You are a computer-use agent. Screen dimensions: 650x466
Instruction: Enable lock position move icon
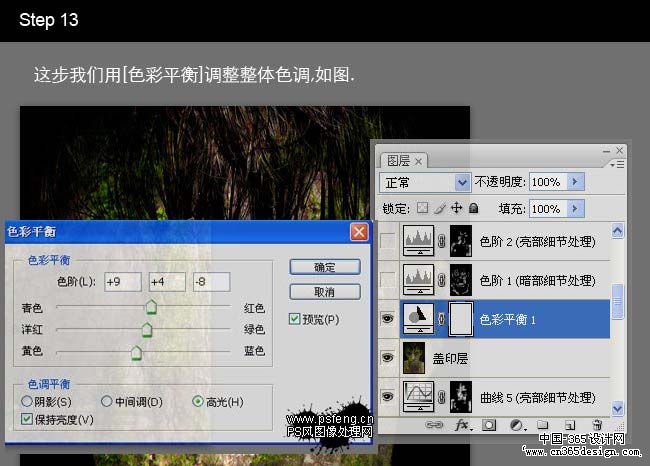[456, 208]
